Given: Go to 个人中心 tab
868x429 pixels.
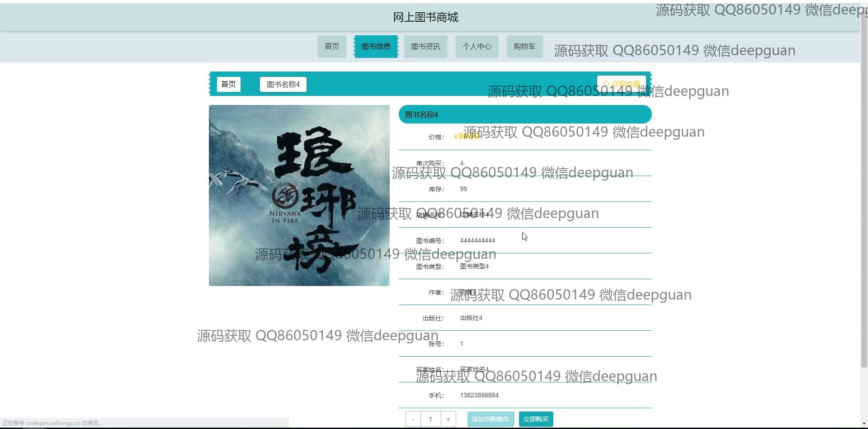Looking at the screenshot, I should (477, 47).
